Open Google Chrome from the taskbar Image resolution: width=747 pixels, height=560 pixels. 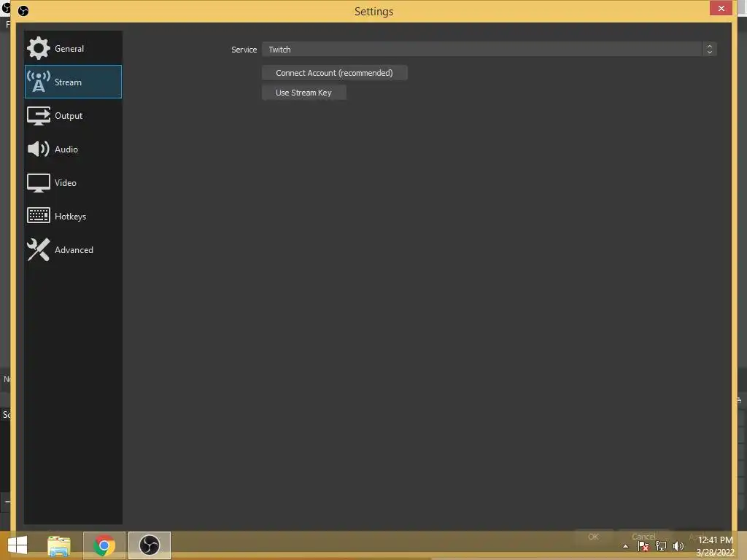[104, 545]
